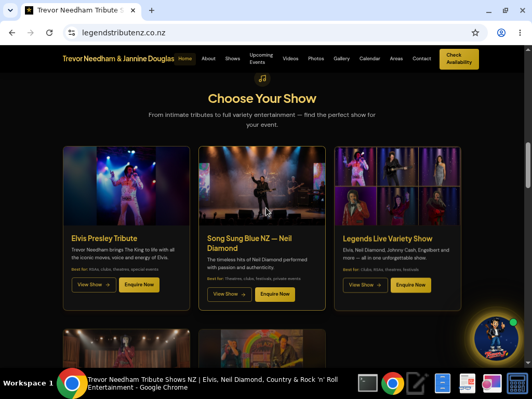This screenshot has width=532, height=399.
Task: Open Upcoming Events in navigation
Action: click(x=261, y=59)
